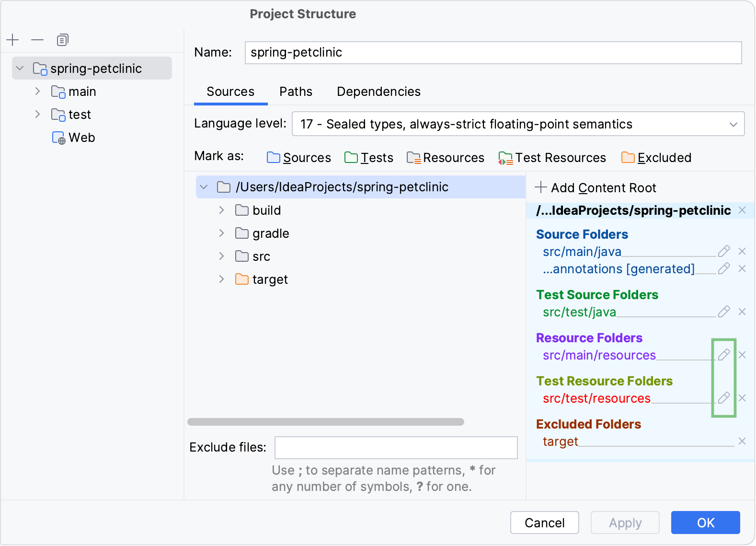Unmark src/test/resources with its X icon
Screen dimensions: 756x546
pyautogui.click(x=742, y=398)
